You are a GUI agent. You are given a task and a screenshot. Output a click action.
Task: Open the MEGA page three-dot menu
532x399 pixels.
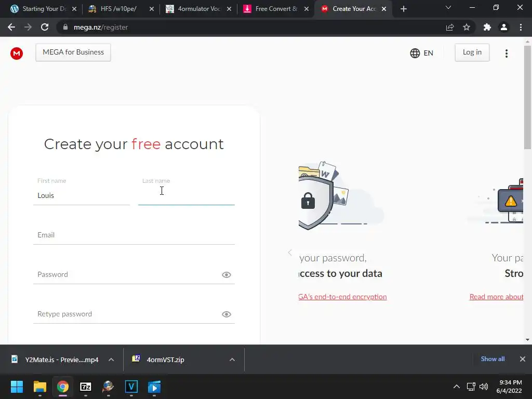[x=506, y=54]
